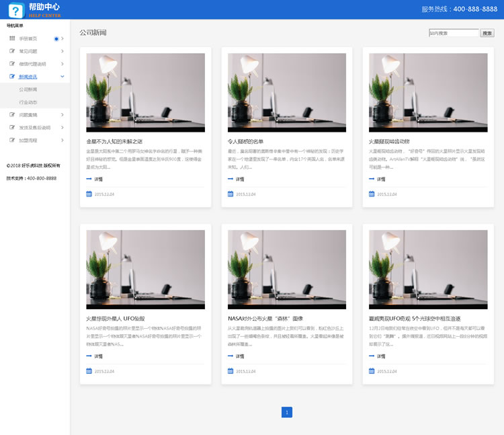Click the calendar icon on the 火星疑现啮齿动物 card
The height and width of the screenshot is (435, 504).
(x=372, y=194)
